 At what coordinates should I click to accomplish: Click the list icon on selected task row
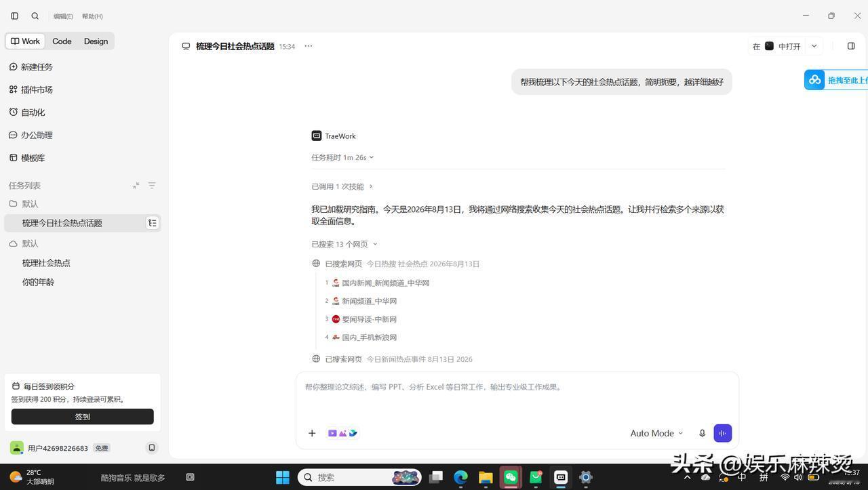point(153,223)
